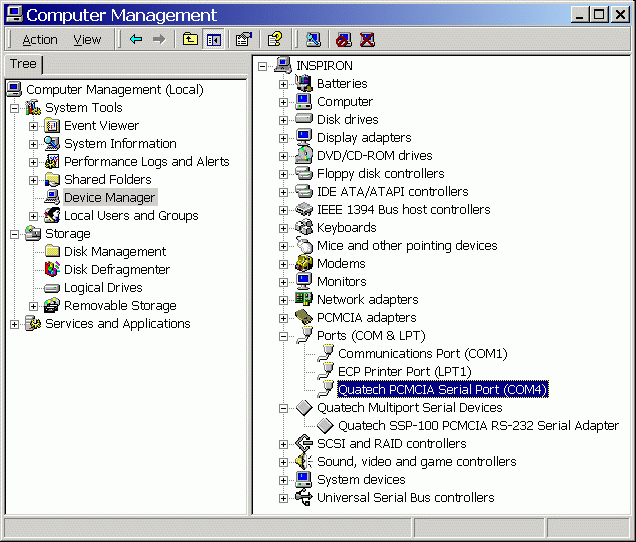
Task: Select Computer Management (Local) root
Action: tap(115, 90)
